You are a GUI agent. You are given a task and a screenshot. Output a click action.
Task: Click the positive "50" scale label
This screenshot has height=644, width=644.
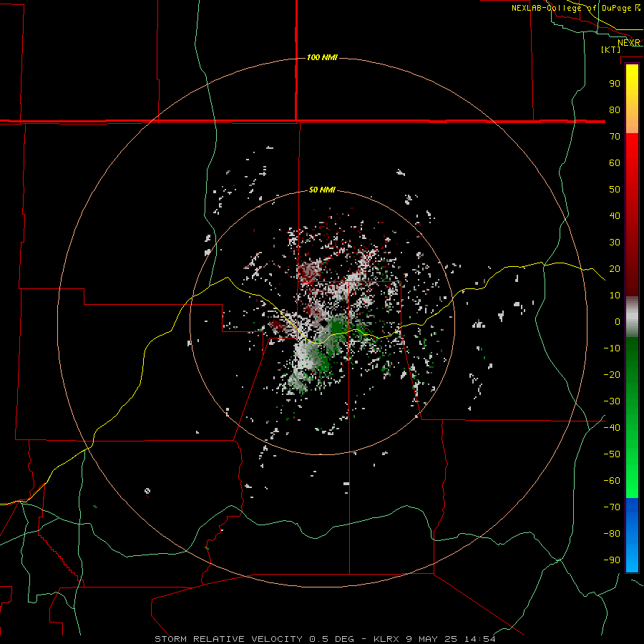615,190
